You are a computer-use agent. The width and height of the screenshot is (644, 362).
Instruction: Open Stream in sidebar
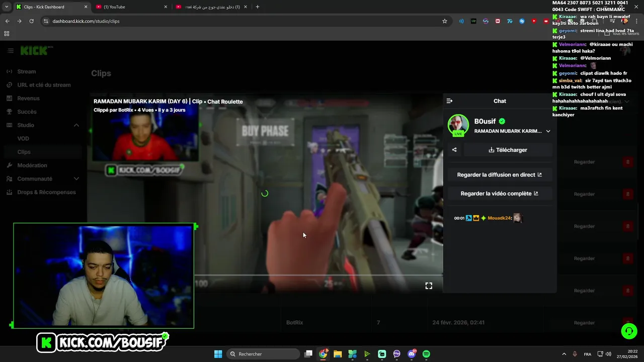(27, 71)
